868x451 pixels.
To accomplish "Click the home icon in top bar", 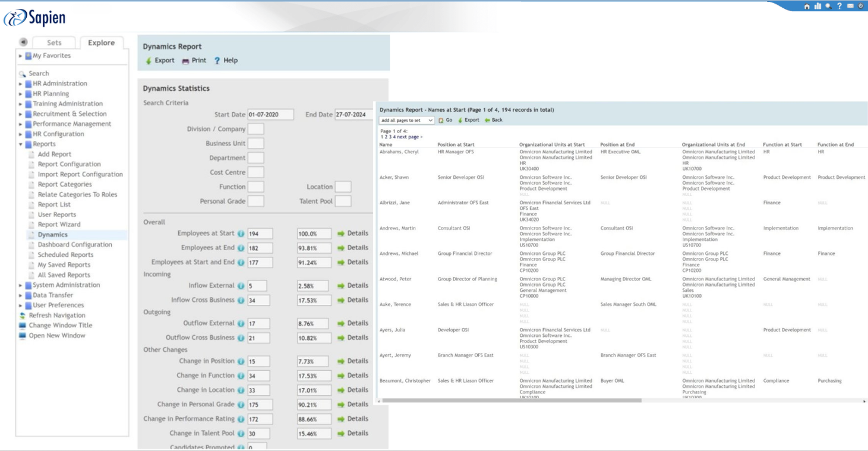I will pyautogui.click(x=806, y=7).
